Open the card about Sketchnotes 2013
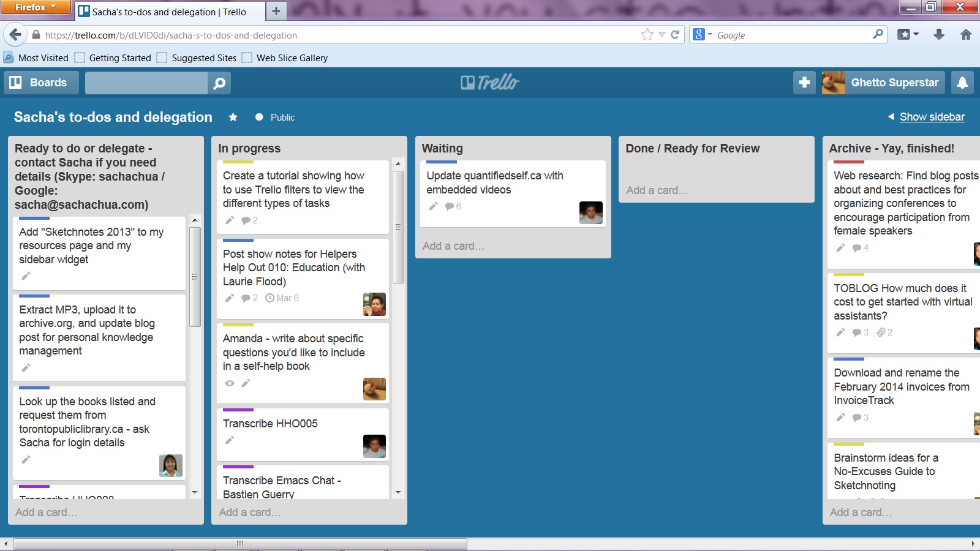The width and height of the screenshot is (980, 551). click(99, 253)
